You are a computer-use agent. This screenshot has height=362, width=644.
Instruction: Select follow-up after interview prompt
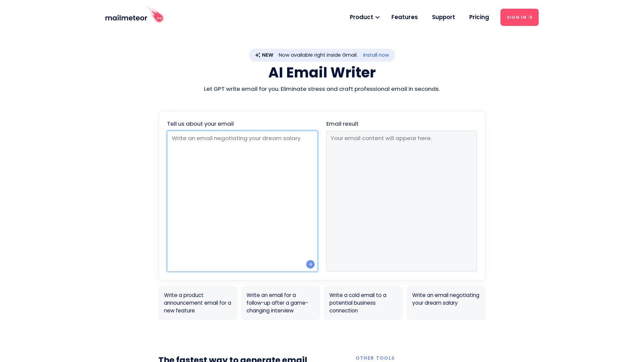coord(280,303)
